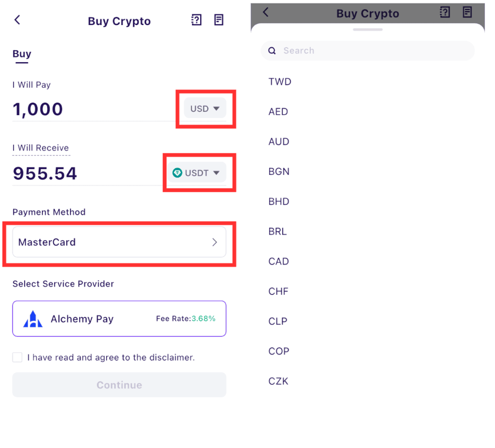Choose CAD from the currency list
The width and height of the screenshot is (495, 448).
coord(278,261)
